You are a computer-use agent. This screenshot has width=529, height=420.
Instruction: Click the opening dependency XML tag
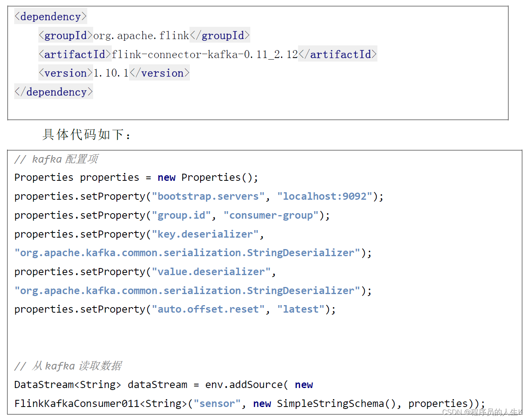tap(51, 17)
